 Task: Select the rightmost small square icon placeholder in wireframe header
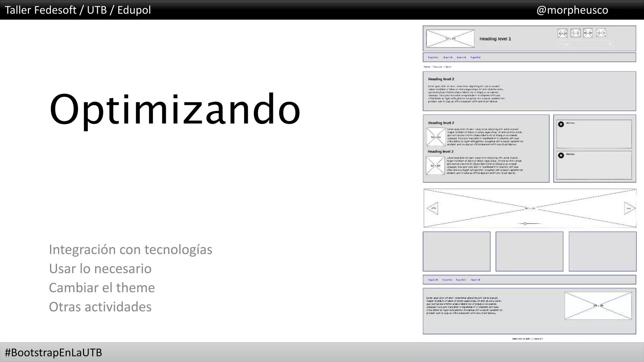pos(601,33)
